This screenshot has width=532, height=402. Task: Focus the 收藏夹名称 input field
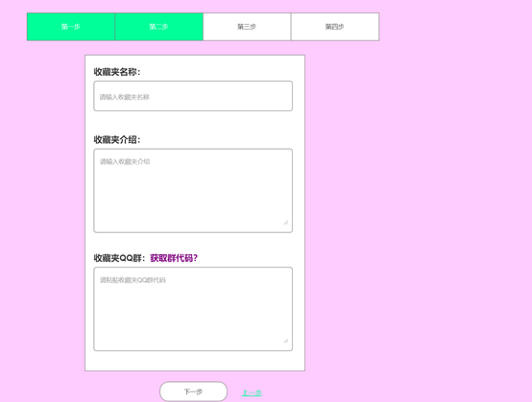tap(193, 96)
